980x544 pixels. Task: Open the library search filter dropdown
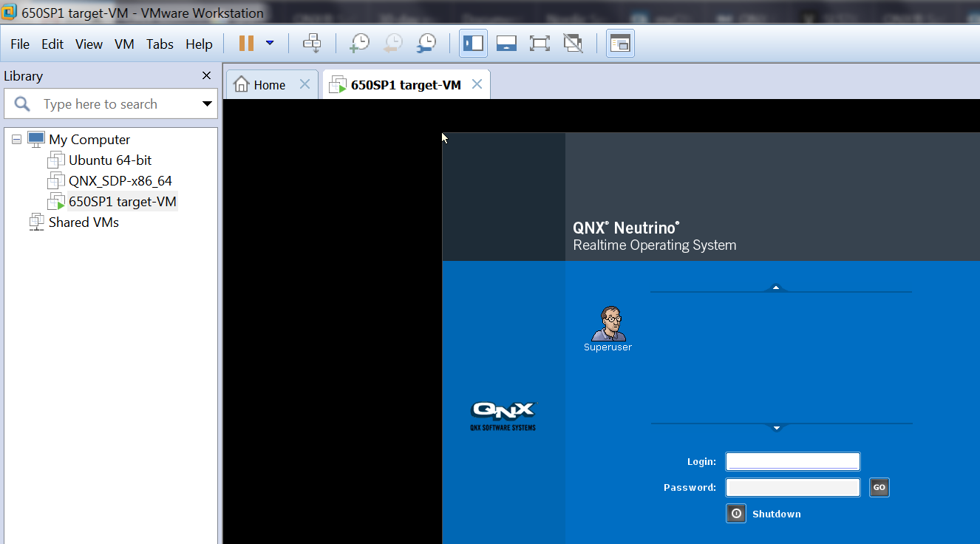point(207,104)
